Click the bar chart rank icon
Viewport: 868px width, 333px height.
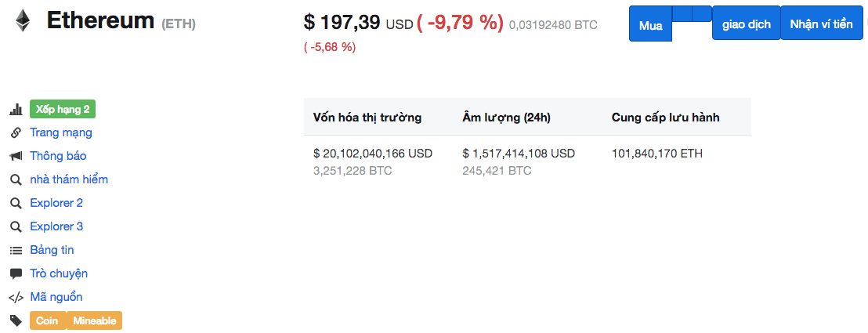coord(16,109)
